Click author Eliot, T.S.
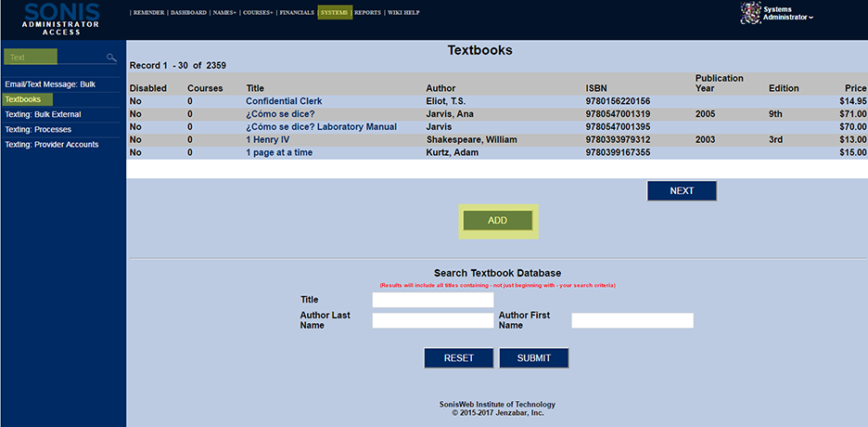Image resolution: width=868 pixels, height=427 pixels. coord(447,101)
